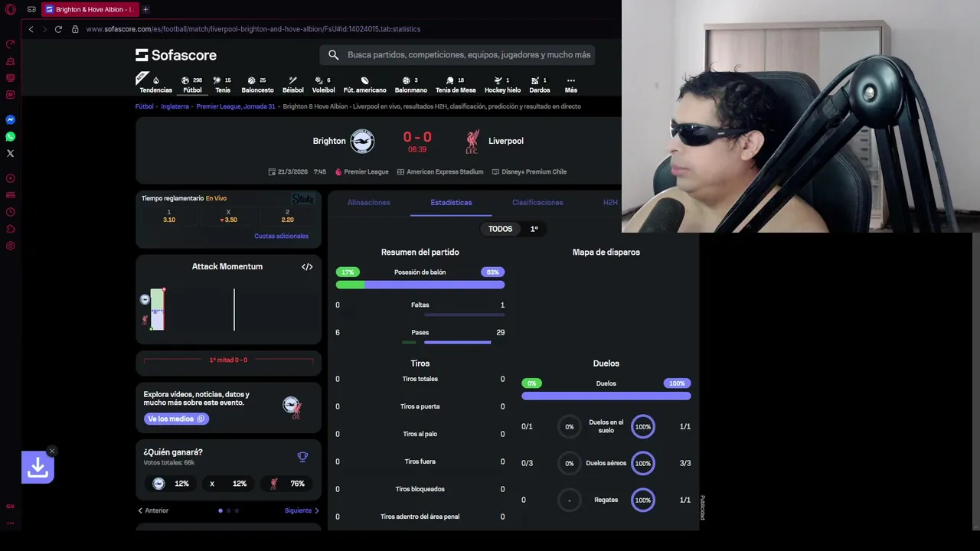This screenshot has width=980, height=551.
Task: Go to the Anterior poll
Action: coord(153,510)
